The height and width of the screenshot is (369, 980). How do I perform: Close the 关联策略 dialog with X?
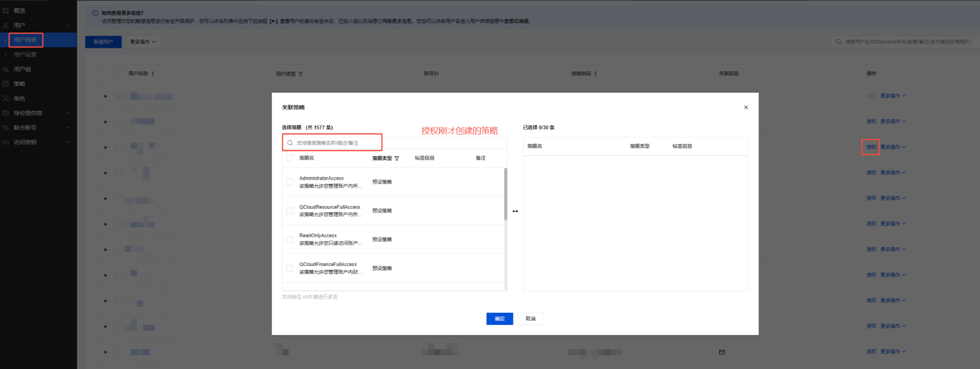(746, 107)
